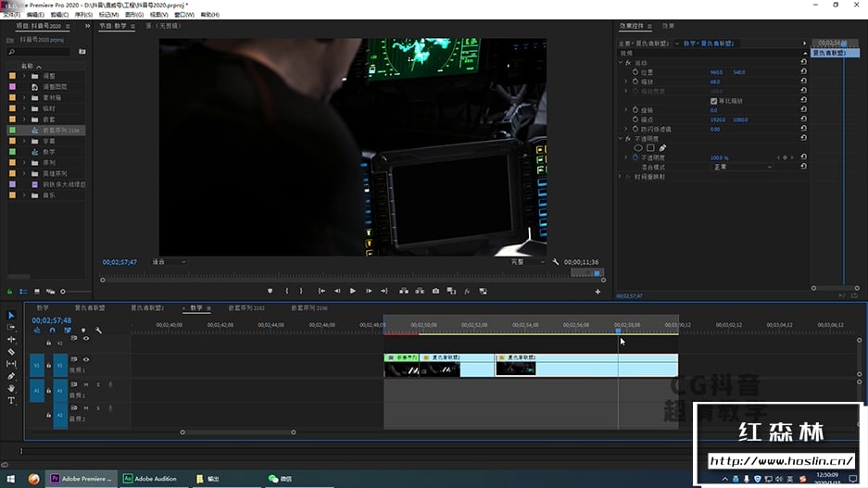The image size is (868, 488).
Task: Select the Track Select Forward tool
Action: [x=11, y=328]
